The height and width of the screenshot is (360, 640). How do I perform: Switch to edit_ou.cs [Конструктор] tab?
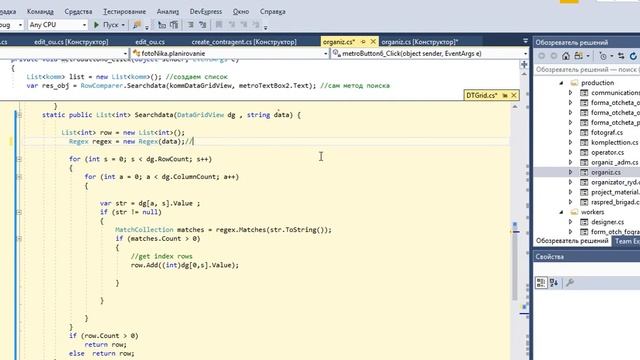click(x=71, y=42)
